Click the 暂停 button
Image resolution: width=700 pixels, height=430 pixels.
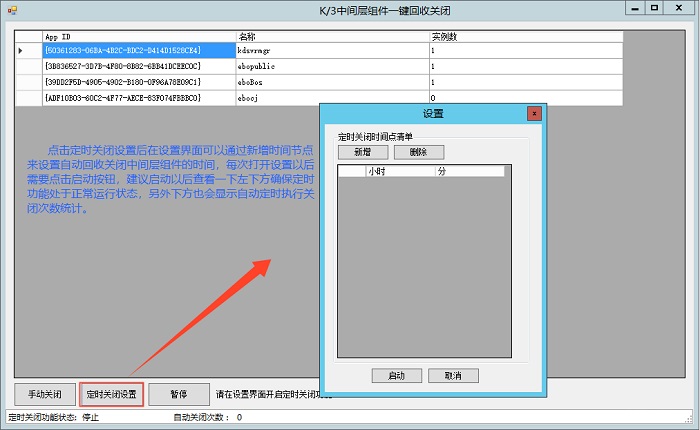178,393
